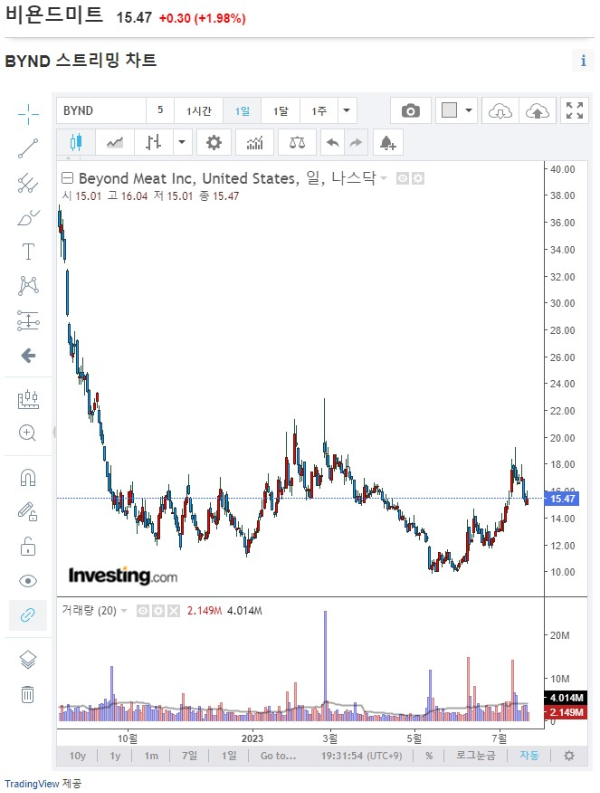Click the BYND symbol input field
The image size is (600, 793).
[101, 111]
